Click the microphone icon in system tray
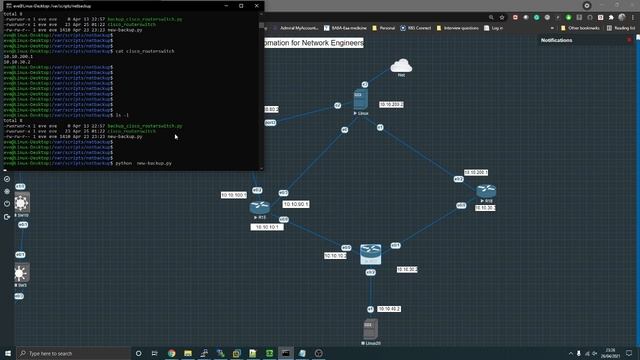Viewport: 640px width, 360px height. 579,353
